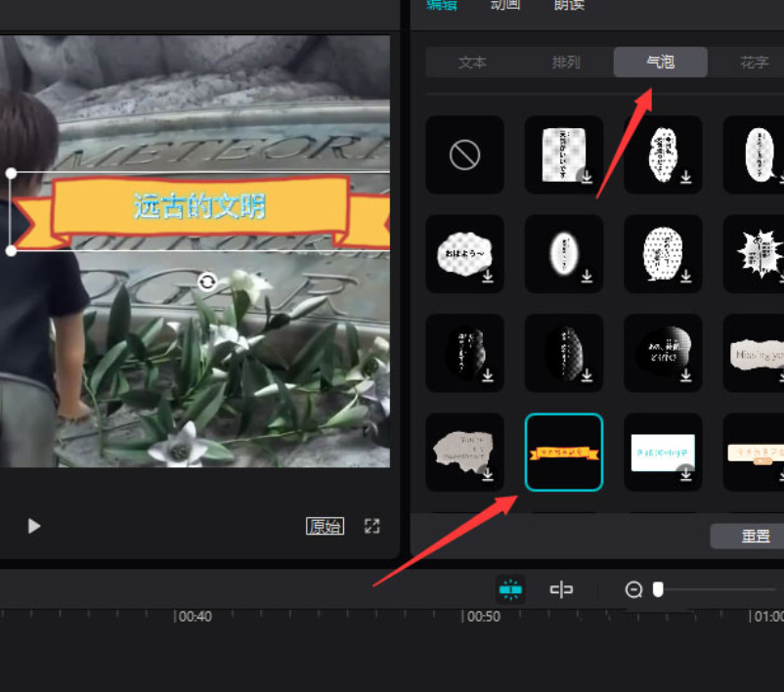Click the split-at-playhead timeline icon

(x=561, y=589)
